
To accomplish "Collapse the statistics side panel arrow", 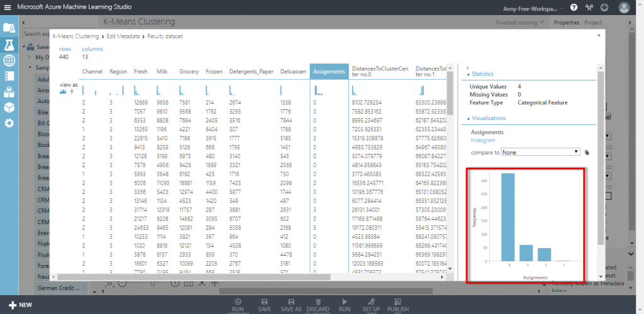I will point(468,67).
